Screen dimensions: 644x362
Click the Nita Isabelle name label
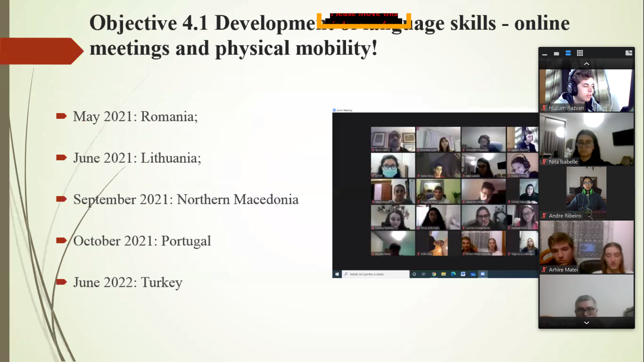tap(563, 162)
